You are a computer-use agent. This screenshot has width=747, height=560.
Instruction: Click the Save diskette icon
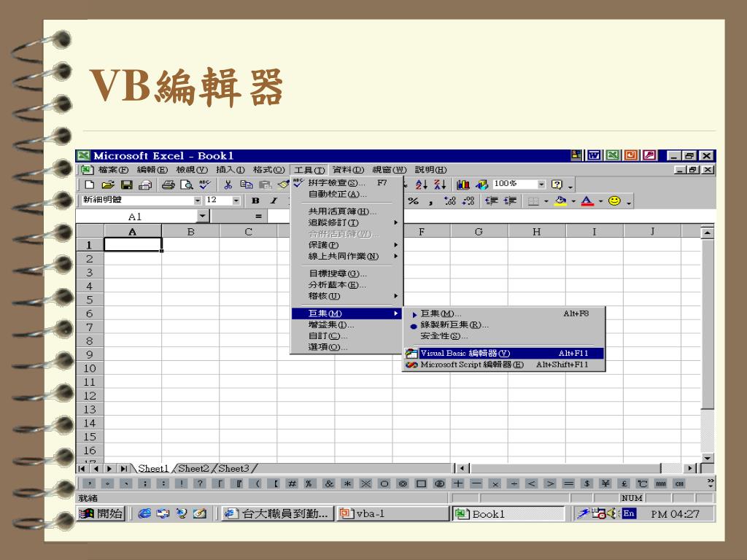127,184
